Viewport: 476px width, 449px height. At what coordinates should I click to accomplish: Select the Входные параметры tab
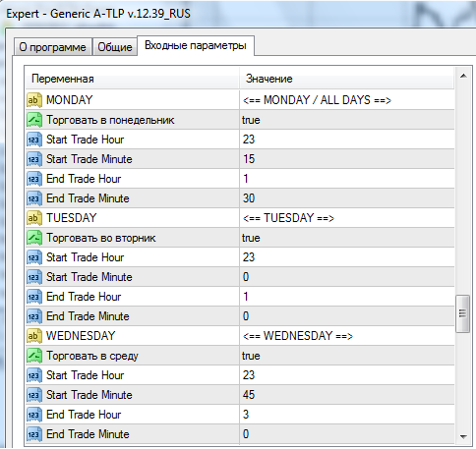coord(196,45)
